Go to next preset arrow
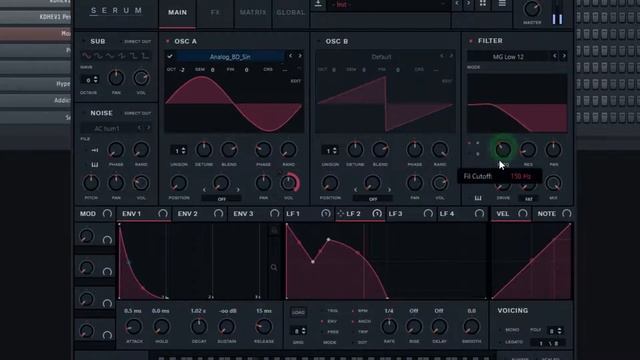This screenshot has width=640, height=360. tap(468, 3)
